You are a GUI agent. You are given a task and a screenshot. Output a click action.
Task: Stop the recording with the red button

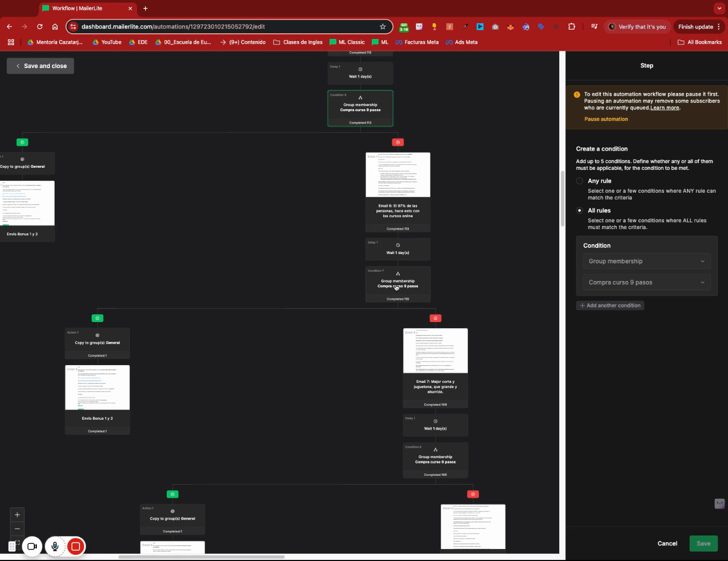76,546
